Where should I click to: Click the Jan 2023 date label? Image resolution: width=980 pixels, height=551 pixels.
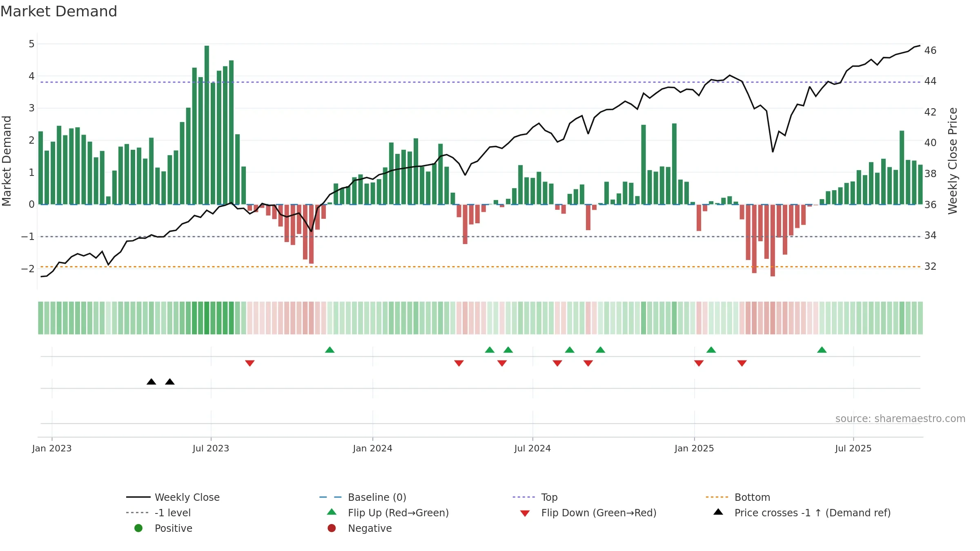(x=52, y=448)
